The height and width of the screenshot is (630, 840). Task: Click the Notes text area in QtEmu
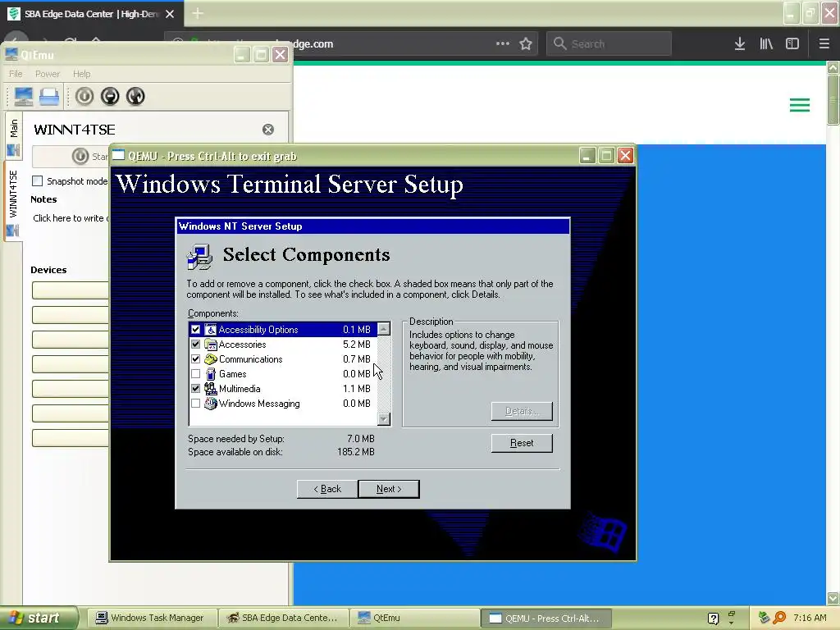click(x=71, y=218)
